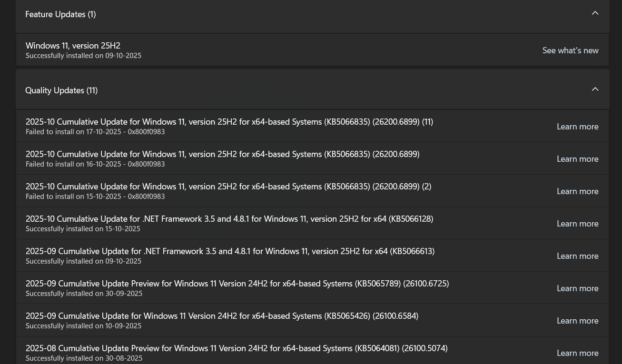Select the Feature Updates (1) header

pos(60,14)
